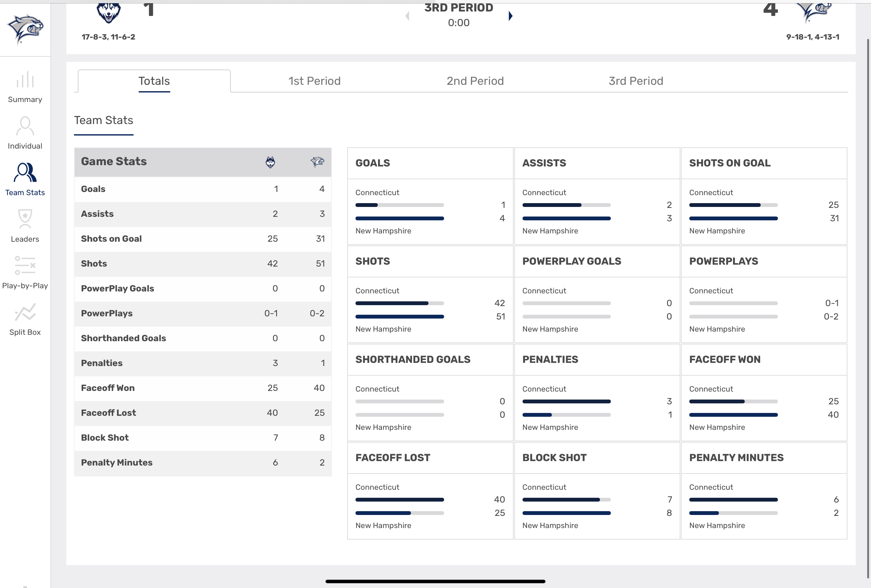Click the POWERPLAYS card title
This screenshot has width=871, height=588.
(723, 261)
